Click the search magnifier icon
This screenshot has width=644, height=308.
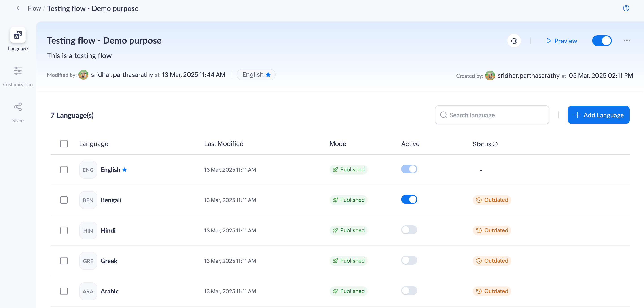coord(443,115)
